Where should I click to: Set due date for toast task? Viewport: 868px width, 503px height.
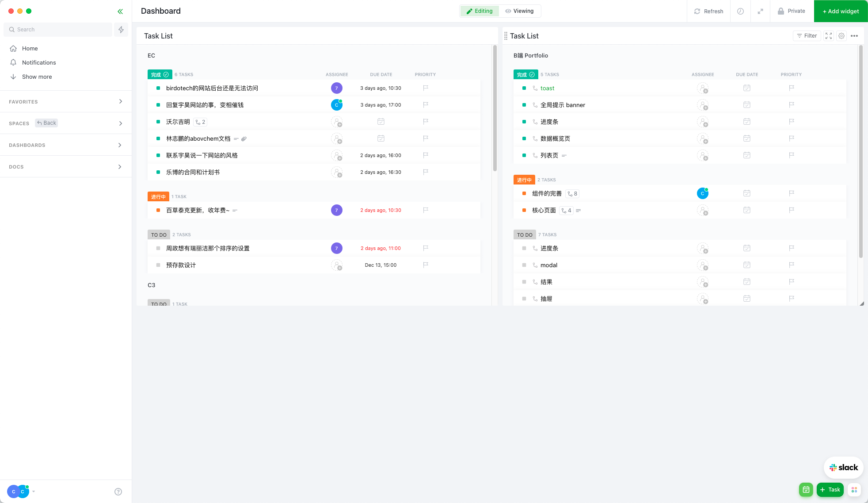point(747,88)
